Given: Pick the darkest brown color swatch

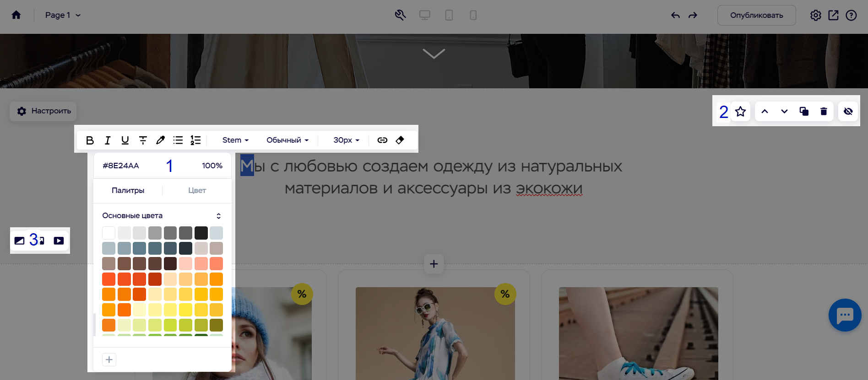Looking at the screenshot, I should [x=170, y=263].
